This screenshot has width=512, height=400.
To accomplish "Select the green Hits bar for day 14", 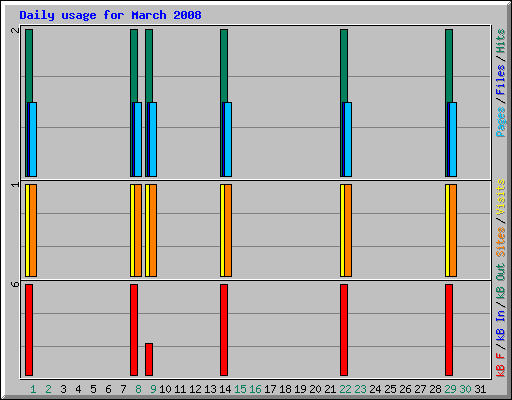I will point(224,66).
